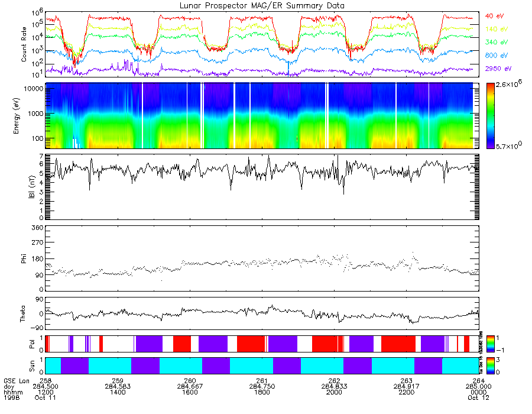Image resolution: width=532 pixels, height=414 pixels.
Task: Click the '10^6' count rate tick label
Action: pyautogui.click(x=37, y=13)
